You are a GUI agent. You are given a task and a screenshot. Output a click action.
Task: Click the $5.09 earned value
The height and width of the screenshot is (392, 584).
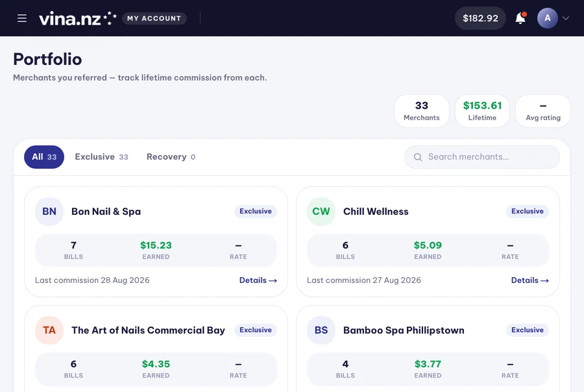(x=428, y=245)
